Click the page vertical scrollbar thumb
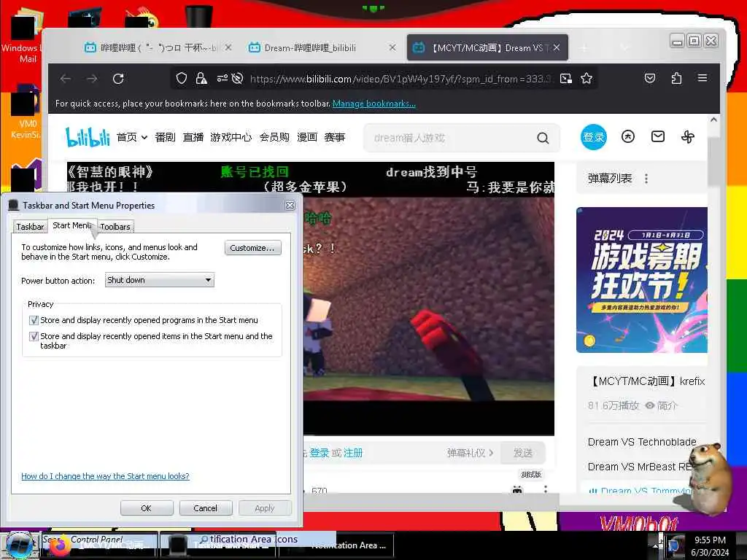 713,160
